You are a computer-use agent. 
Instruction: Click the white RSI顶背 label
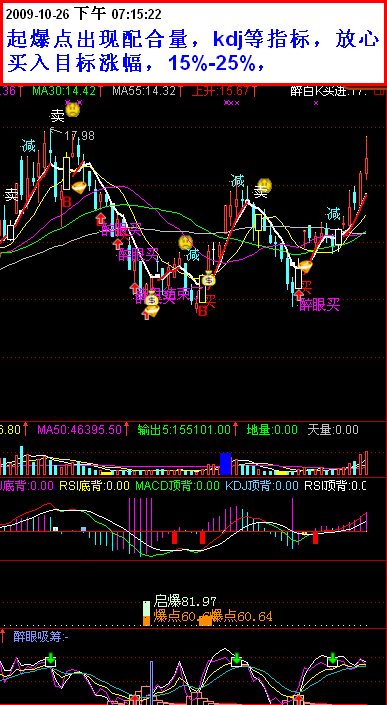(335, 486)
